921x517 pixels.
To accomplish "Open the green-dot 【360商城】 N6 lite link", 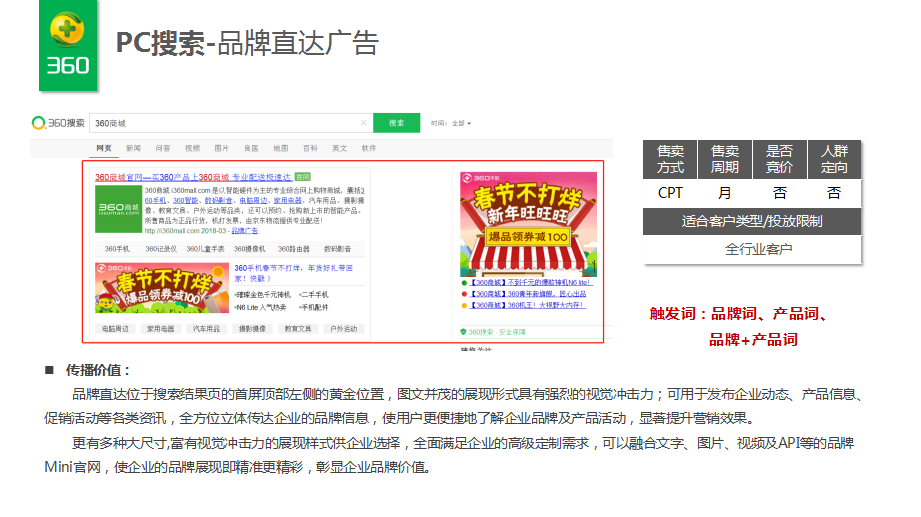I will pyautogui.click(x=530, y=283).
